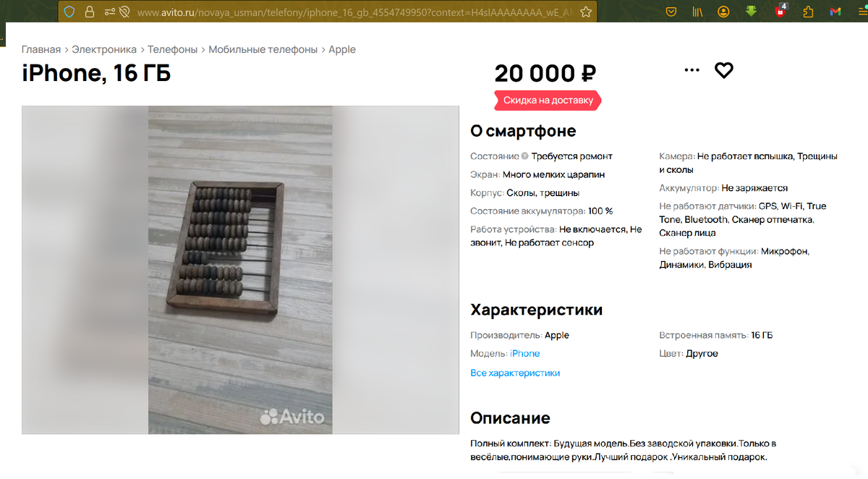Open the three-dots more options menu
Screen dimensions: 868x479
click(x=692, y=70)
